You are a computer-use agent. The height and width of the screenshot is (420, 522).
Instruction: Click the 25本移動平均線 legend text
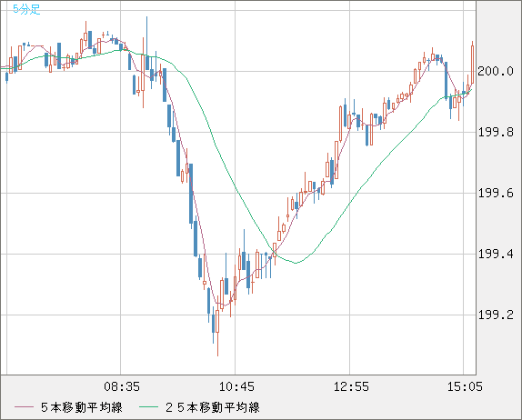(x=213, y=407)
